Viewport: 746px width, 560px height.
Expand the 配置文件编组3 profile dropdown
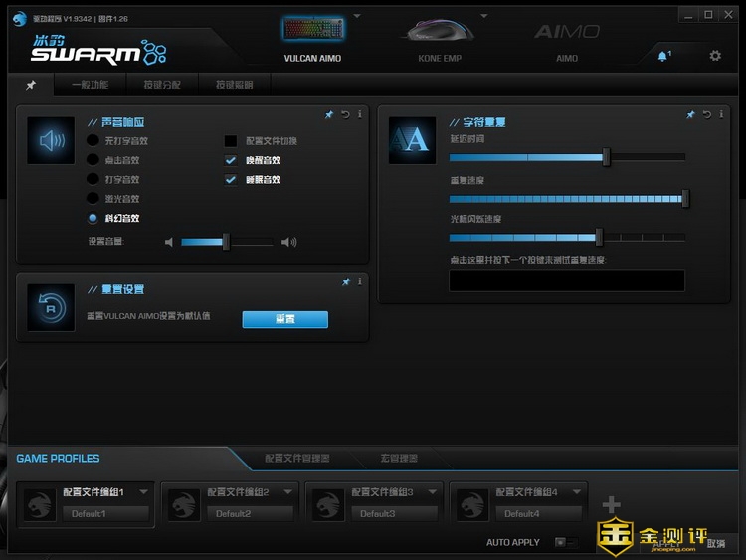[434, 491]
